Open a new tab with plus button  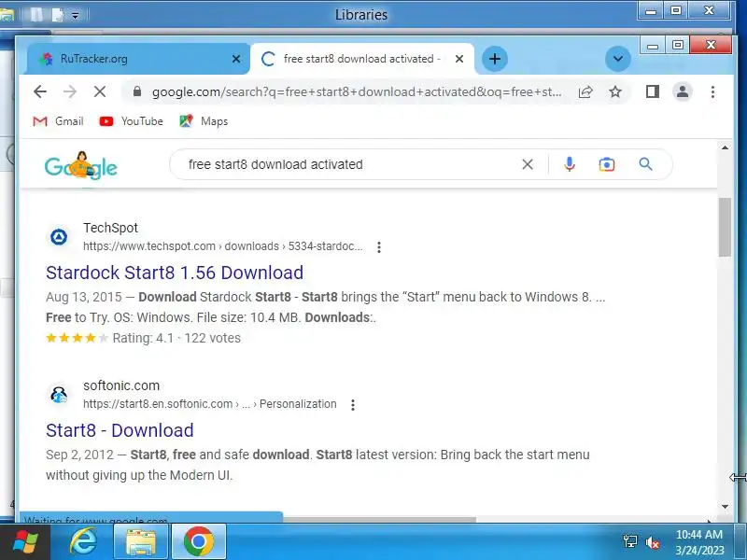pos(495,59)
